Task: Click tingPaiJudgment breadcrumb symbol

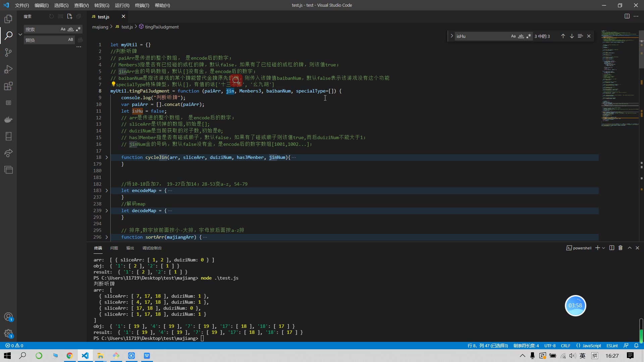Action: coord(162,27)
